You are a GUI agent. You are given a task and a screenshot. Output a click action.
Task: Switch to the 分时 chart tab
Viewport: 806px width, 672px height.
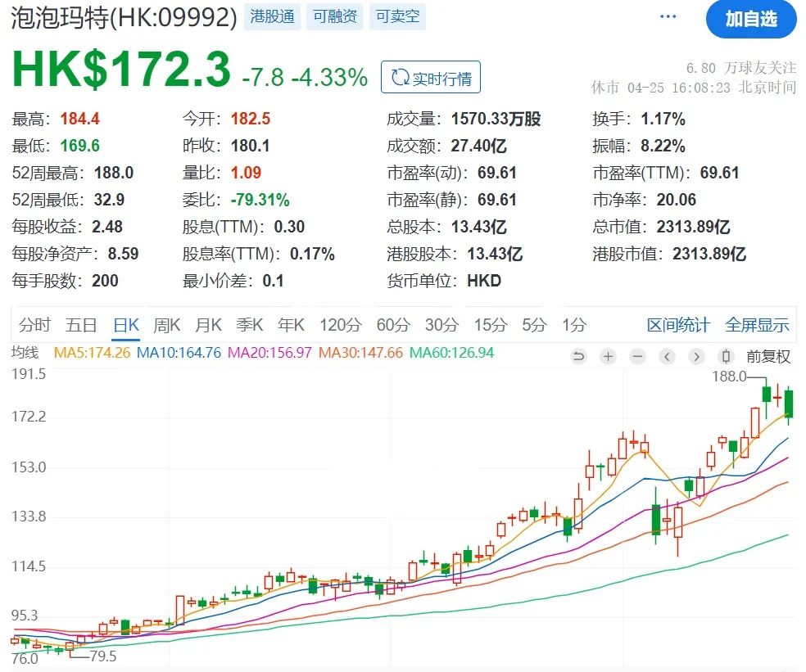pyautogui.click(x=34, y=325)
